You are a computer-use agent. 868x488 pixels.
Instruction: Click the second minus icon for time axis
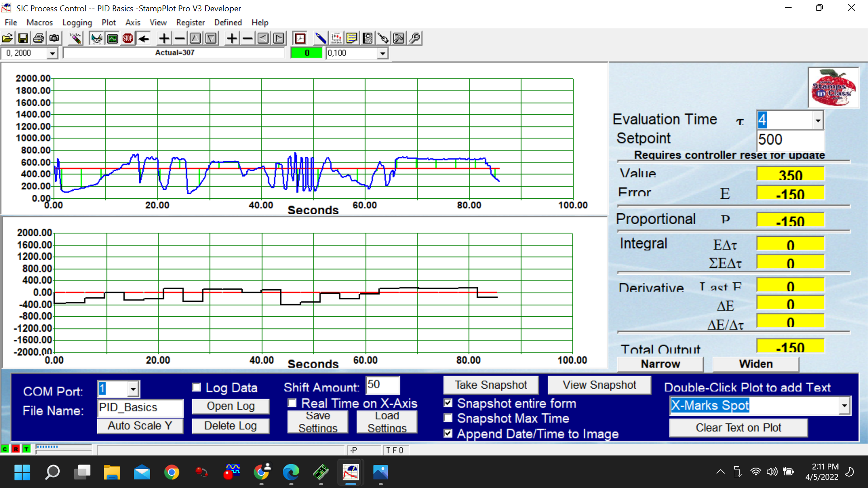coord(248,38)
